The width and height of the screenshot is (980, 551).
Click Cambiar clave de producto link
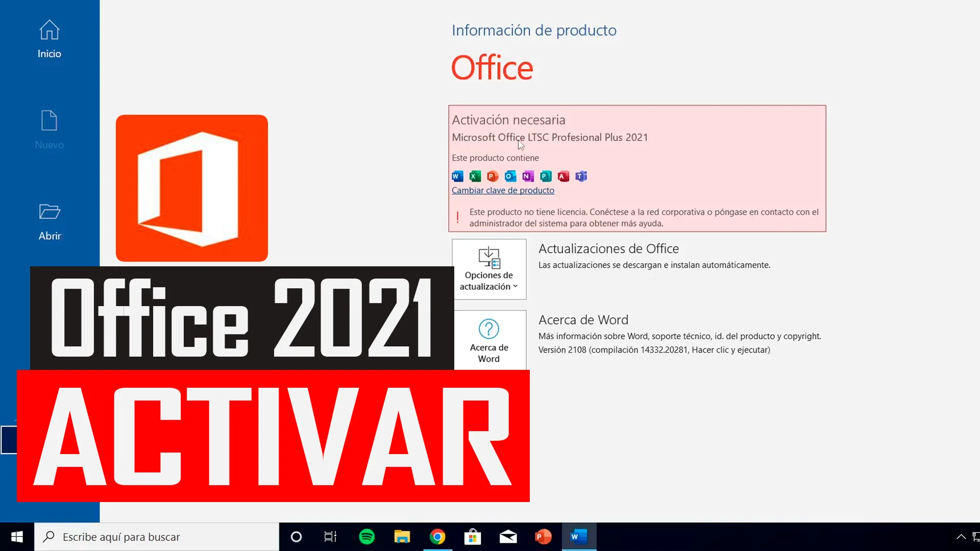click(503, 190)
